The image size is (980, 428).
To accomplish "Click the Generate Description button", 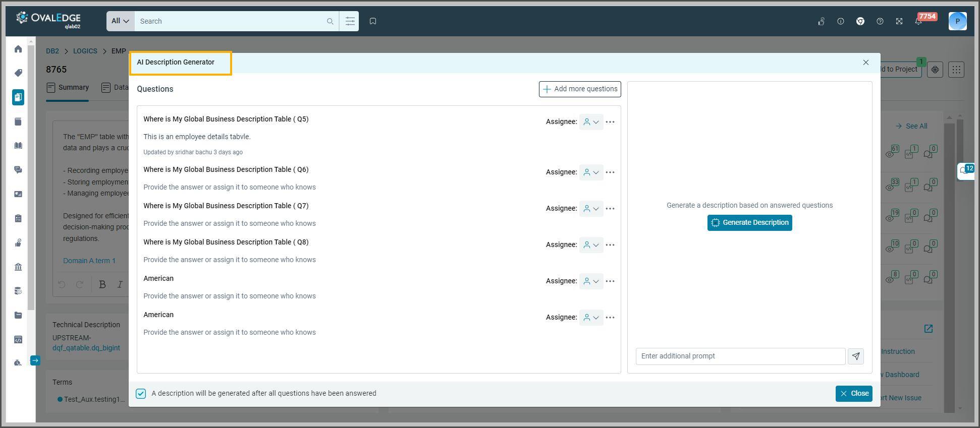I will pyautogui.click(x=750, y=223).
